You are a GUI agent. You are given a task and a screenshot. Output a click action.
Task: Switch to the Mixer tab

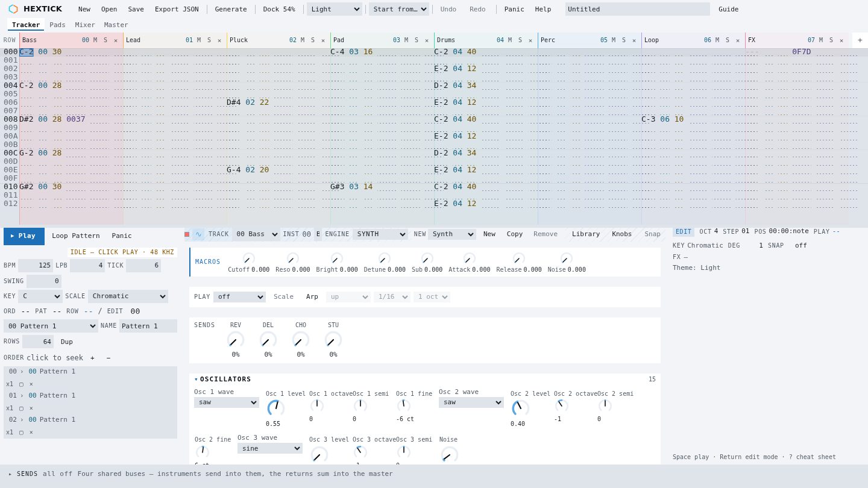point(85,25)
